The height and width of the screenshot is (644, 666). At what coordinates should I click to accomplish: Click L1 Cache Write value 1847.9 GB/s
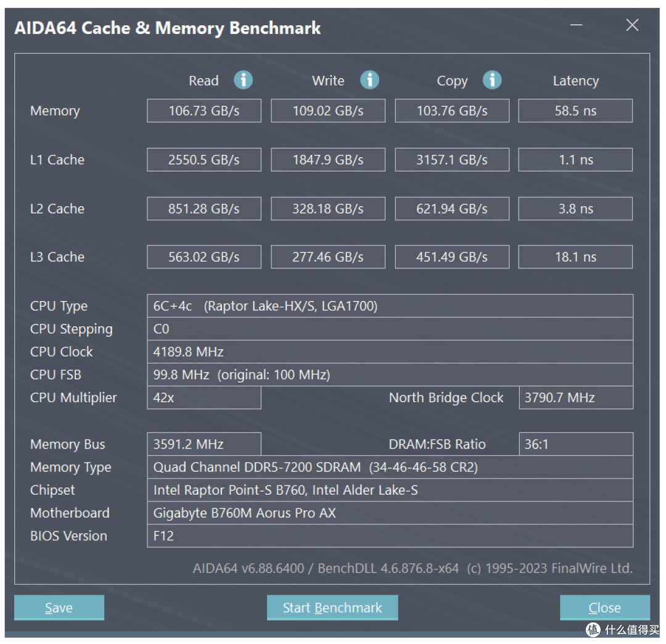coord(328,160)
